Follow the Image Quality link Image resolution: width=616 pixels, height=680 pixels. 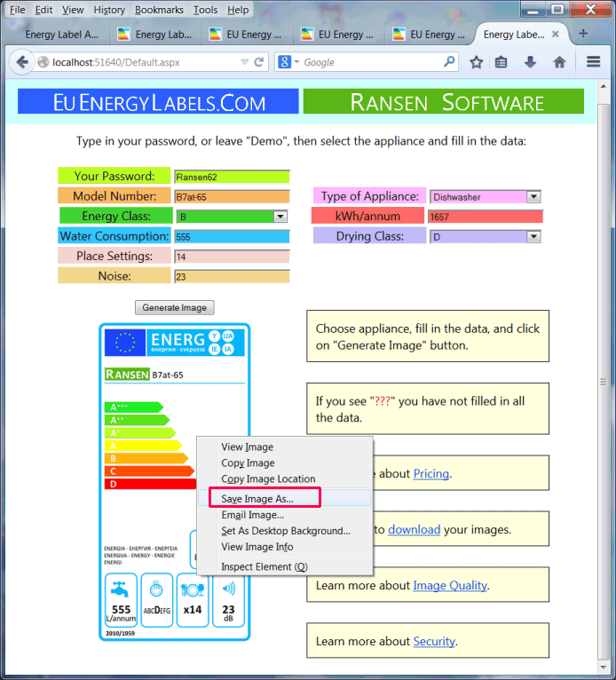(x=450, y=586)
